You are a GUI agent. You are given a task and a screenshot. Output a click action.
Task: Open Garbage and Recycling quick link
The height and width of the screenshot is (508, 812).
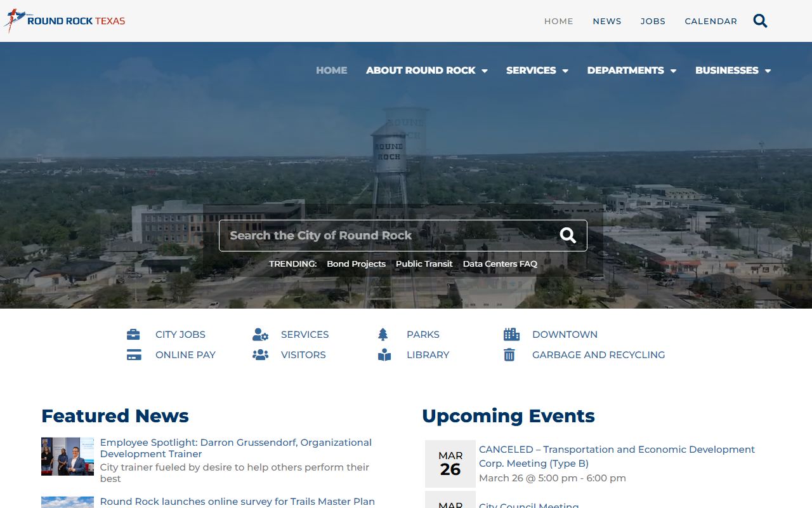(598, 355)
